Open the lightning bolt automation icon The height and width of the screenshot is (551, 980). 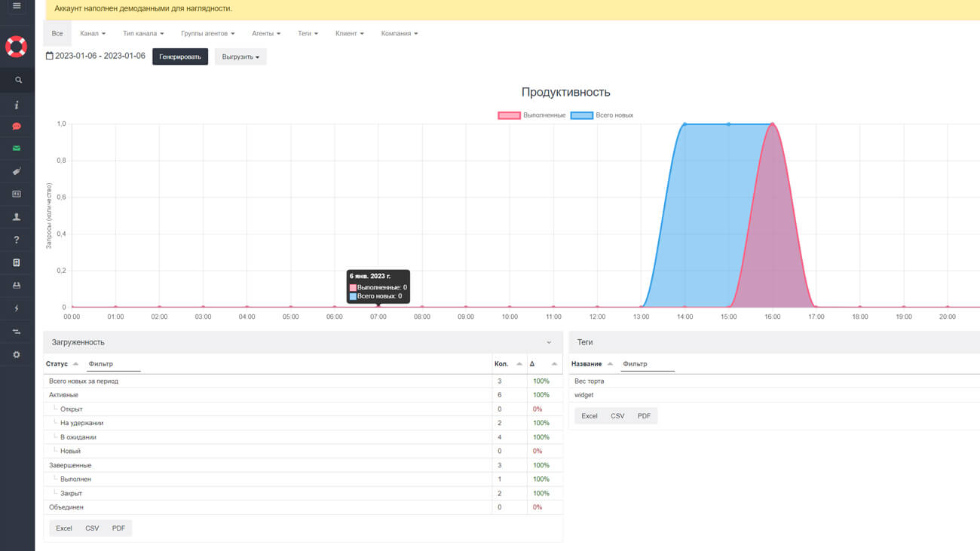17,308
